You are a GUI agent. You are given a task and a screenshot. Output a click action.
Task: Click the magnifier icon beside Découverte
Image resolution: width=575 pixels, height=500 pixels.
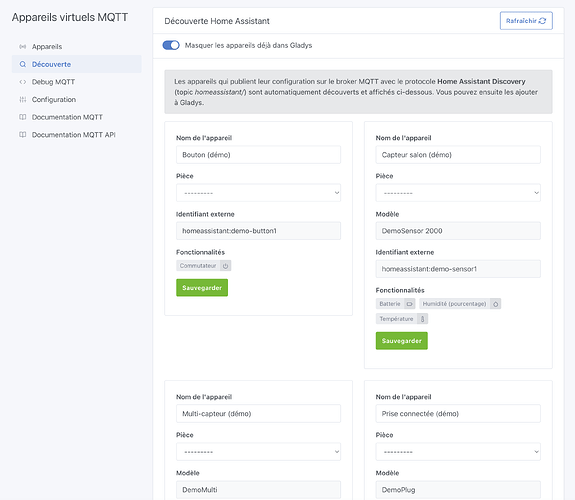coord(23,64)
